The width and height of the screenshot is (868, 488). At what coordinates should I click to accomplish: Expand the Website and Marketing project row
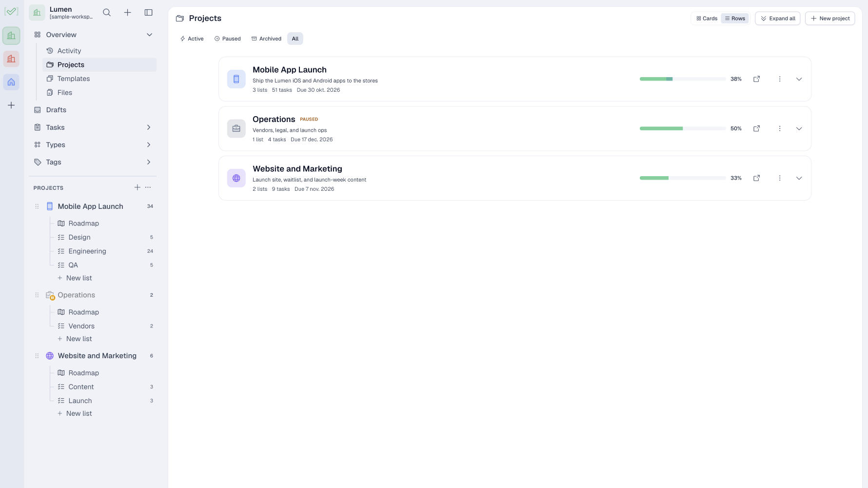799,178
